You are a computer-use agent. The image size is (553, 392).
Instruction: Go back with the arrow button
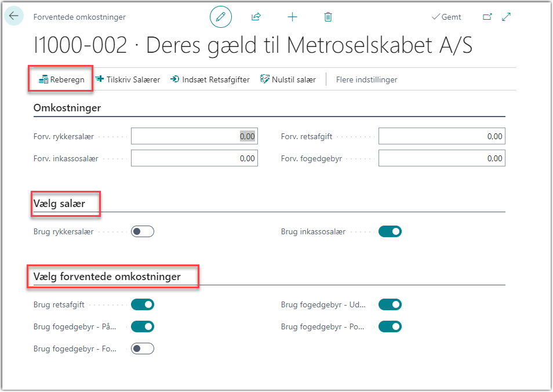(x=14, y=16)
